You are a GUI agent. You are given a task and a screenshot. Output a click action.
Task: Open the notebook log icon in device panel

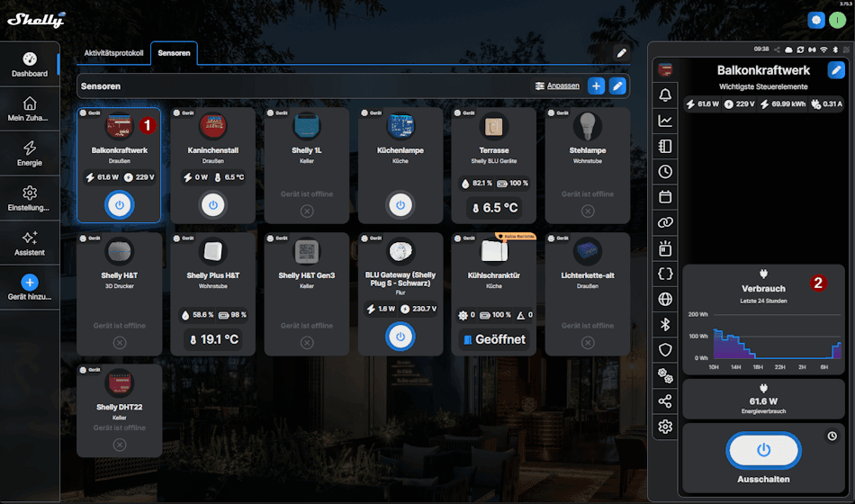(x=665, y=146)
